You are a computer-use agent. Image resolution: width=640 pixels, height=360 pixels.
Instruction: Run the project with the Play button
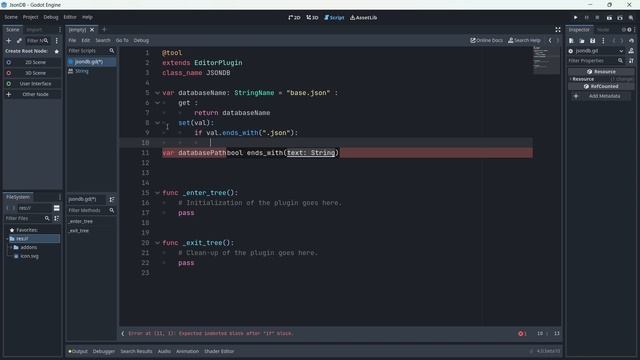[576, 18]
